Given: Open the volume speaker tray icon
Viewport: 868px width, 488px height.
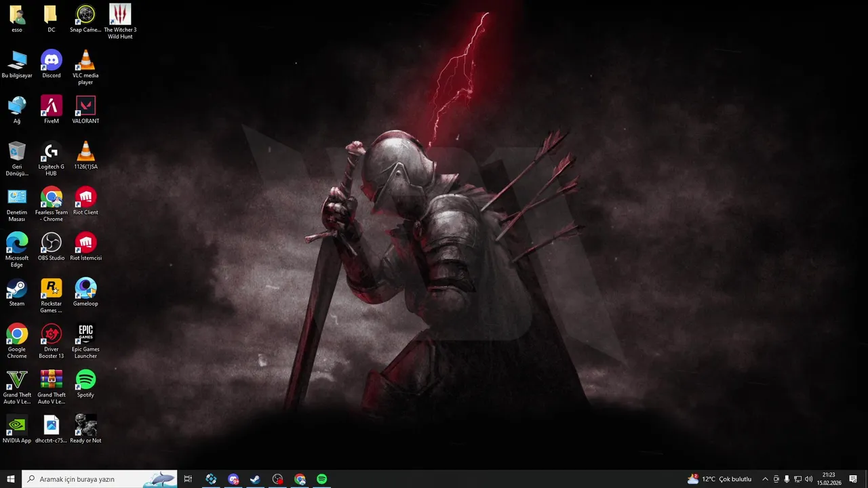Looking at the screenshot, I should 808,479.
